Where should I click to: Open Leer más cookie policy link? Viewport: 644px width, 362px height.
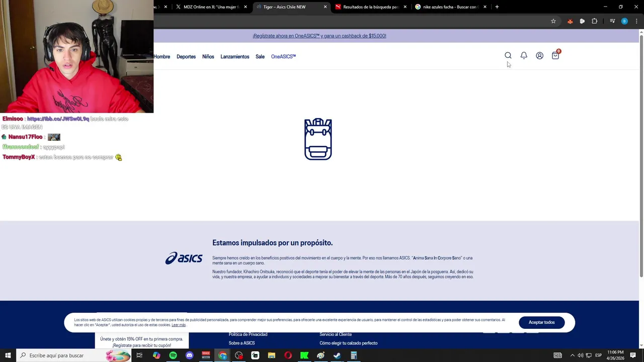pyautogui.click(x=179, y=325)
